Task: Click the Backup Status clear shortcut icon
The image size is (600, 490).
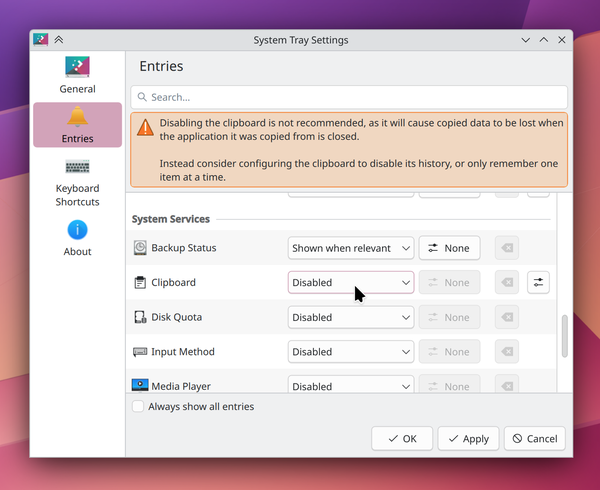Action: coord(506,248)
